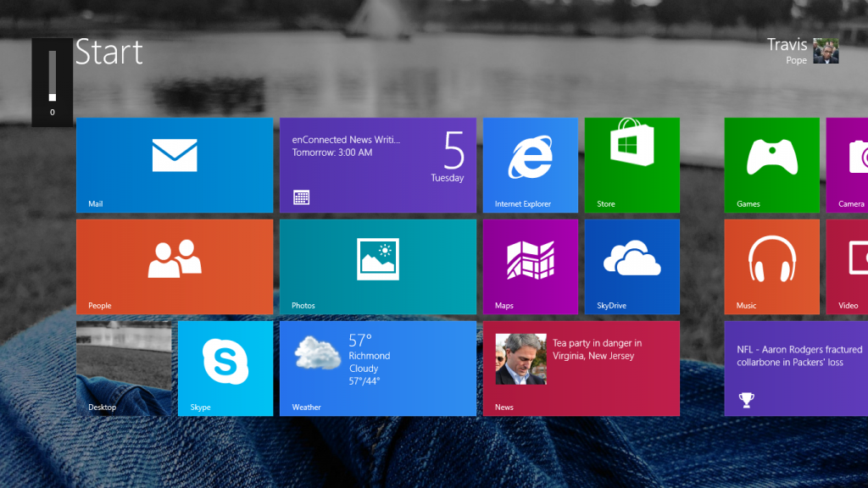Viewport: 868px width, 488px height.
Task: Open the Video app
Action: tap(852, 267)
